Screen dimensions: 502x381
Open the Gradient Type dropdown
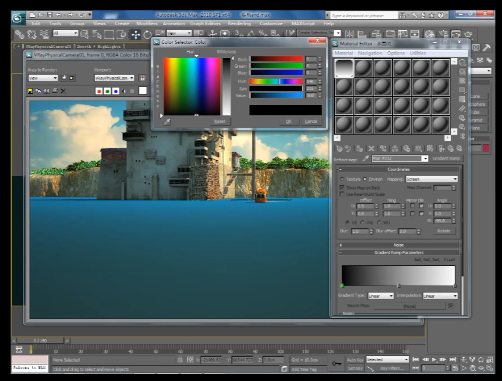pyautogui.click(x=381, y=296)
